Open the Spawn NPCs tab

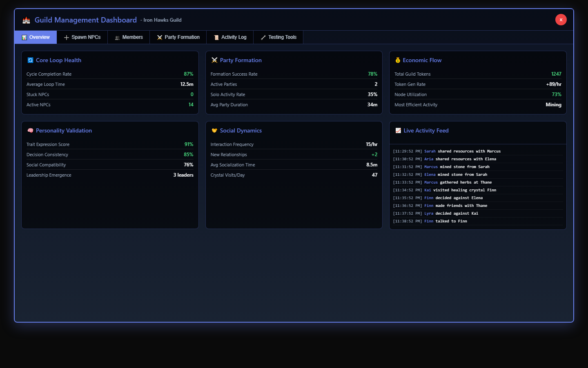[82, 37]
